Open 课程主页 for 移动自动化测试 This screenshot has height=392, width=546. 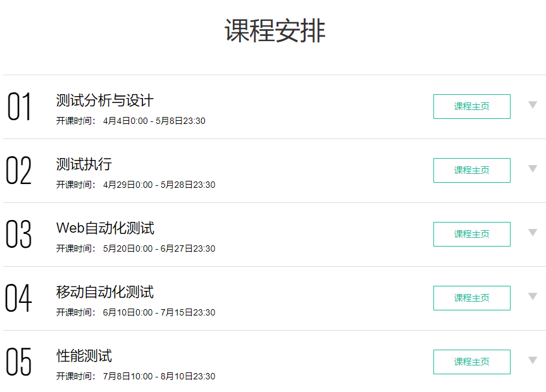471,298
